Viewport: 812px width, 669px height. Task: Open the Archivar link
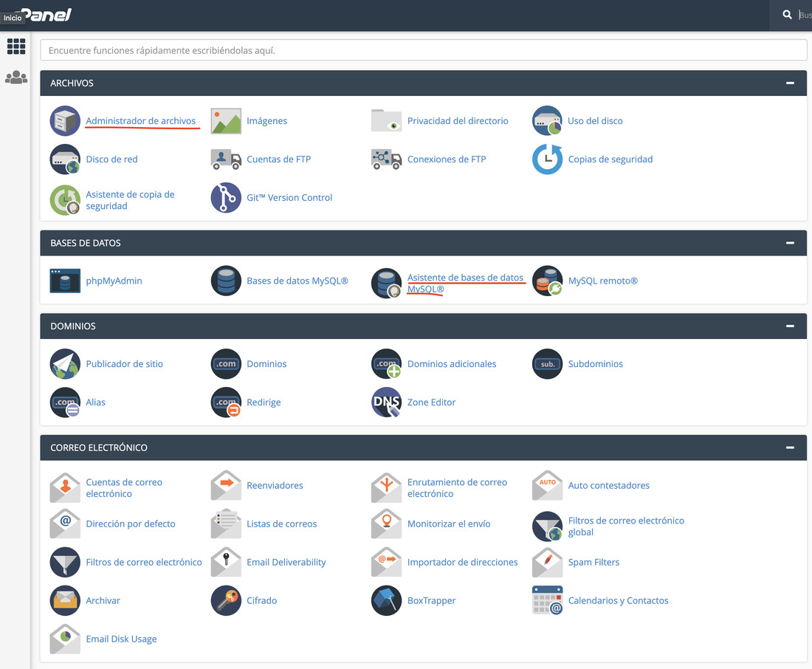(103, 600)
